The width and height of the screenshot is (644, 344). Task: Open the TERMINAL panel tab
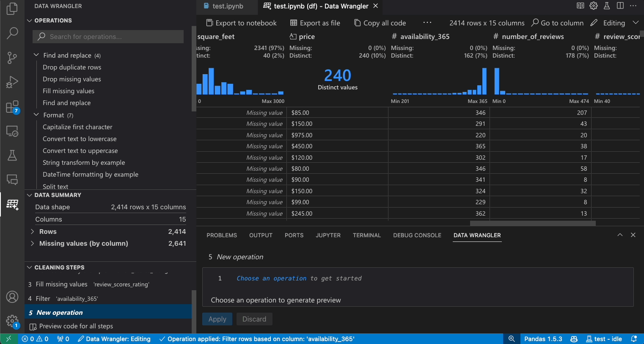pos(366,235)
